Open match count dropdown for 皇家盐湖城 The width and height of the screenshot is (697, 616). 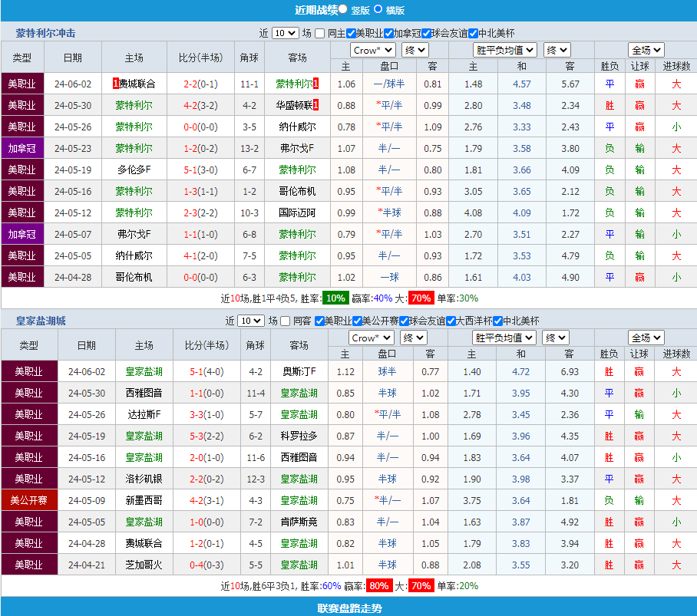click(251, 321)
